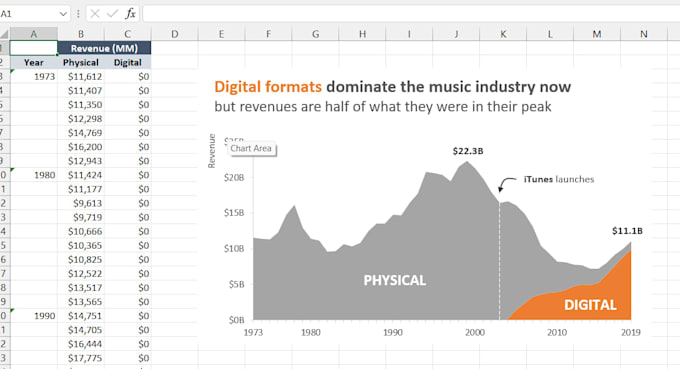680x369 pixels.
Task: Select column B header
Action: (81, 34)
